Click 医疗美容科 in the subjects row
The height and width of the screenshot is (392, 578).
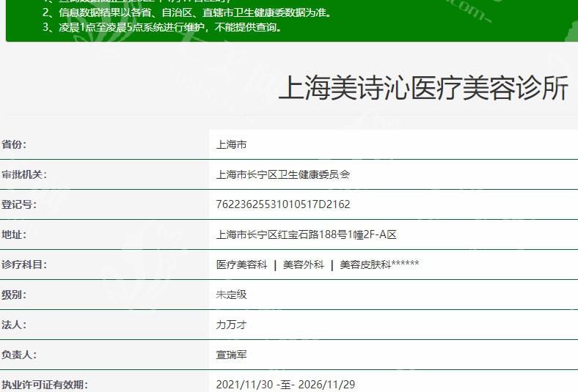(241, 265)
